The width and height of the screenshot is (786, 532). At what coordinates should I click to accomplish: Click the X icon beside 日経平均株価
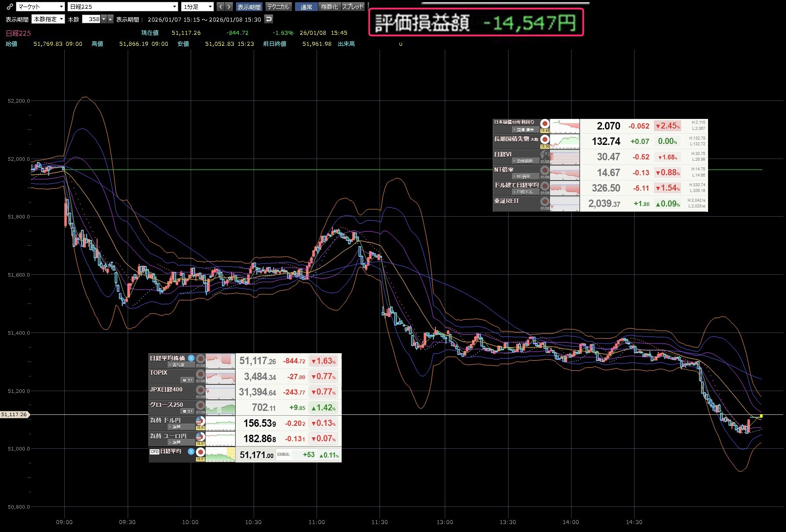coord(191,358)
